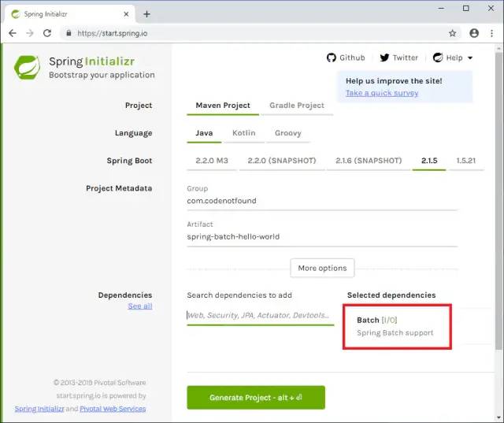Click the Twitter bird icon

pos(384,58)
